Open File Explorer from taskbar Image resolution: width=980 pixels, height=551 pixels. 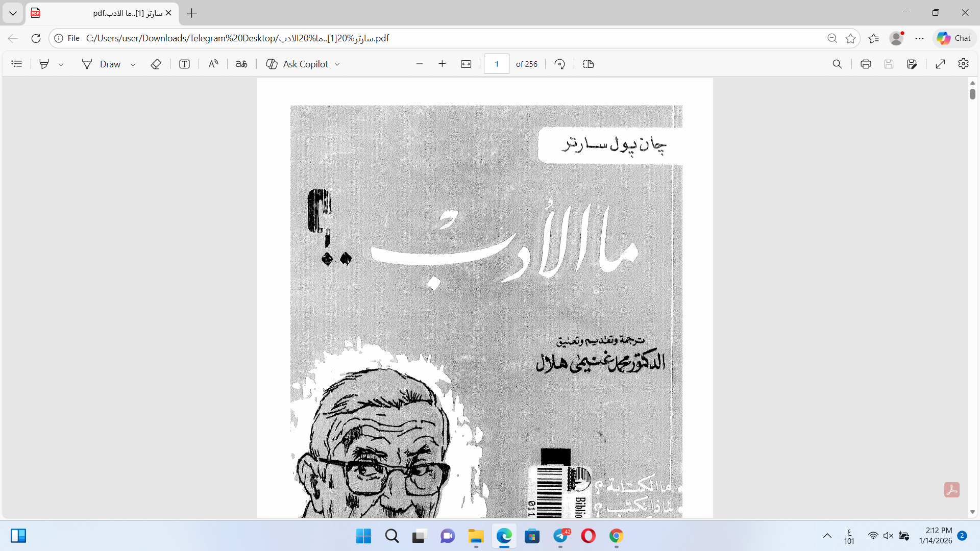(x=476, y=536)
